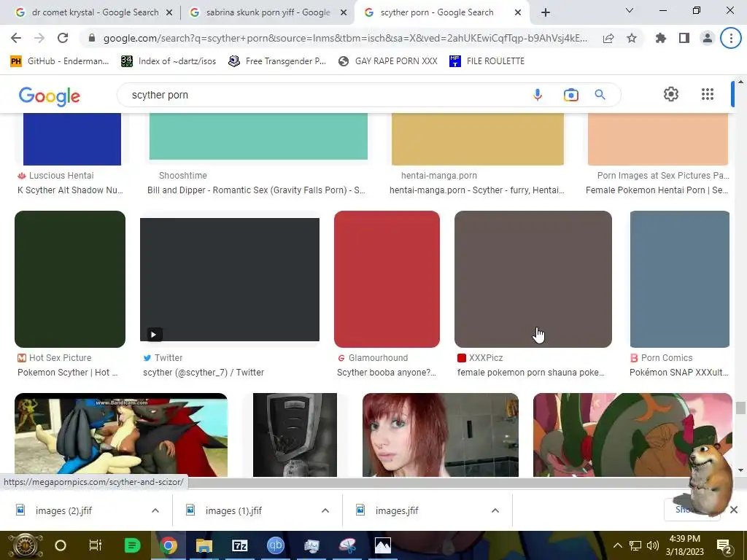The height and width of the screenshot is (560, 747).
Task: Open downloaded file images (2).jfif
Action: point(64,510)
